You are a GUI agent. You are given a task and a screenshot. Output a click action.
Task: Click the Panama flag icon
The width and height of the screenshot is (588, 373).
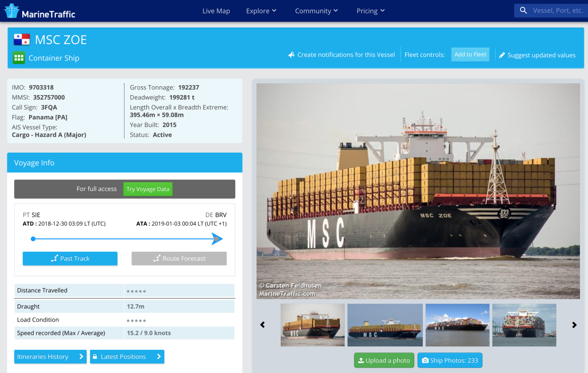pos(22,39)
